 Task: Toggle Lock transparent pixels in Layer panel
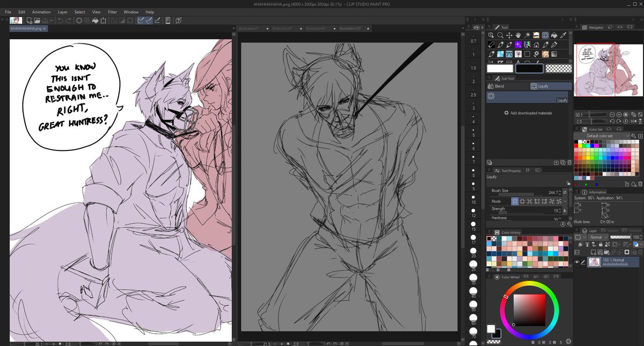pyautogui.click(x=606, y=244)
